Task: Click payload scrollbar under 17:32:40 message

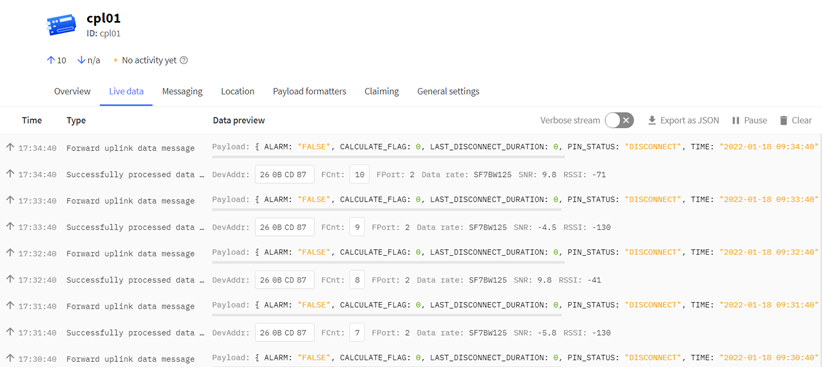Action: coord(388,262)
